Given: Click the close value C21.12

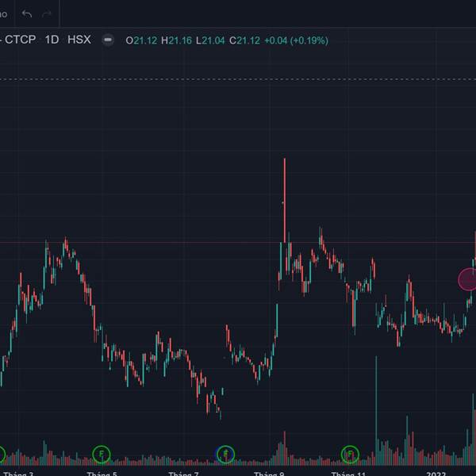Looking at the screenshot, I should (244, 40).
